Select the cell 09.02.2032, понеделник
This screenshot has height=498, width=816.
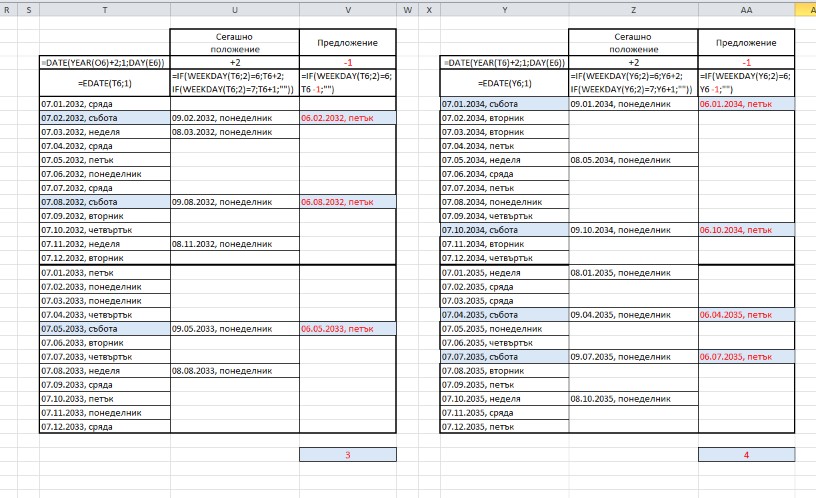pos(234,118)
